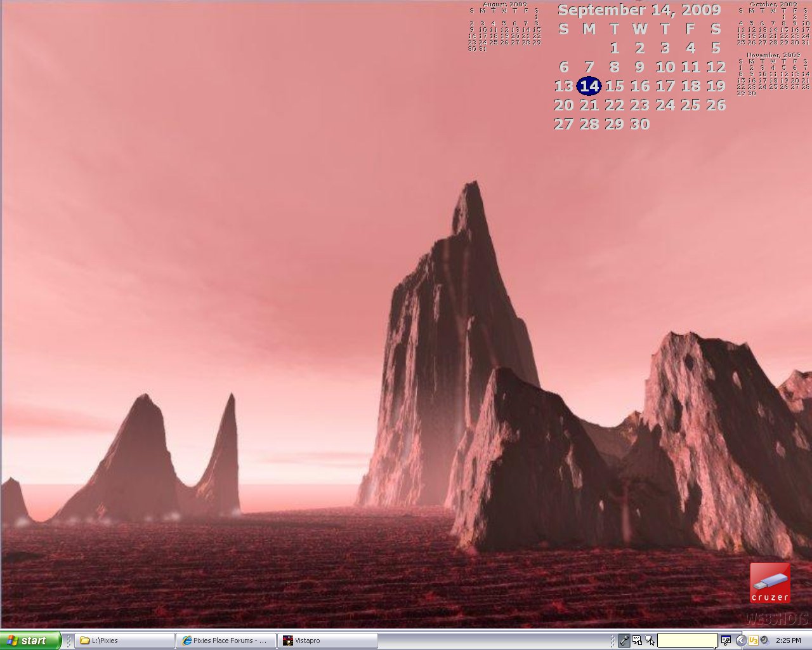Click September 30 on the desktop calendar
This screenshot has width=812, height=650.
pos(639,124)
